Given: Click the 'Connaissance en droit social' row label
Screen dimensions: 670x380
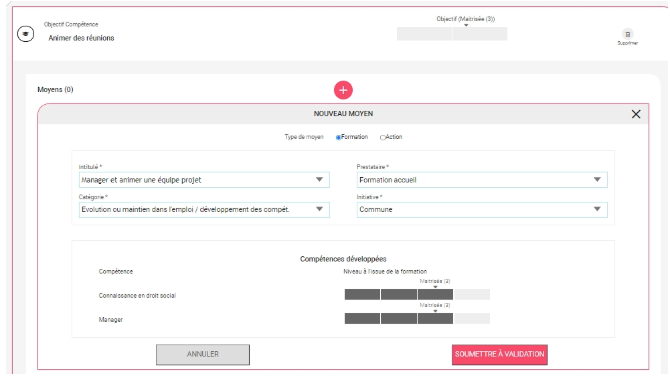Looking at the screenshot, I should [x=137, y=295].
